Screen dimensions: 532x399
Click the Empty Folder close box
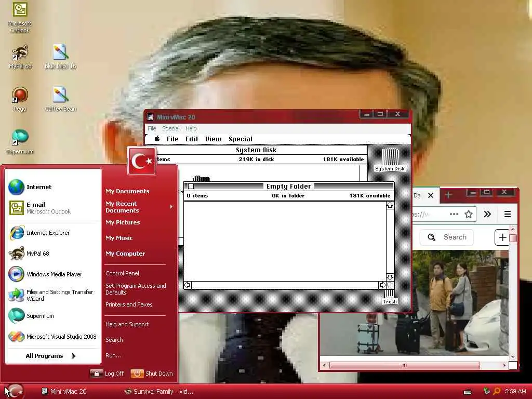coord(191,187)
